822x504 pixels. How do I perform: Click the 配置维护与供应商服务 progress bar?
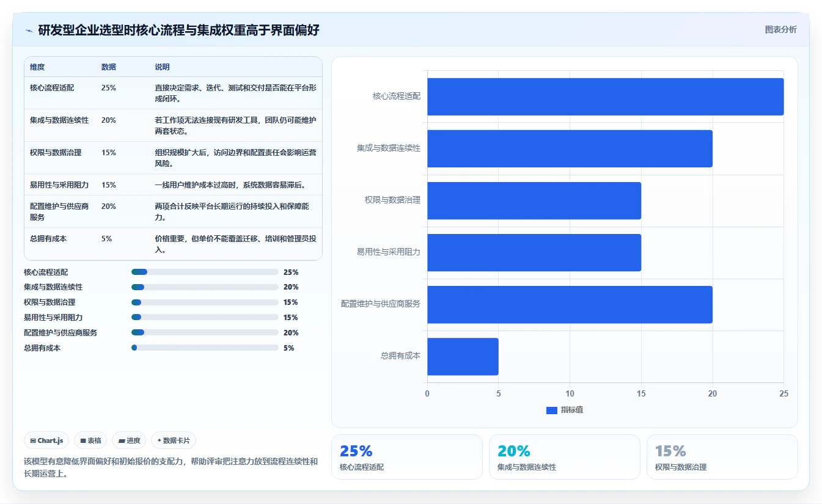[205, 332]
